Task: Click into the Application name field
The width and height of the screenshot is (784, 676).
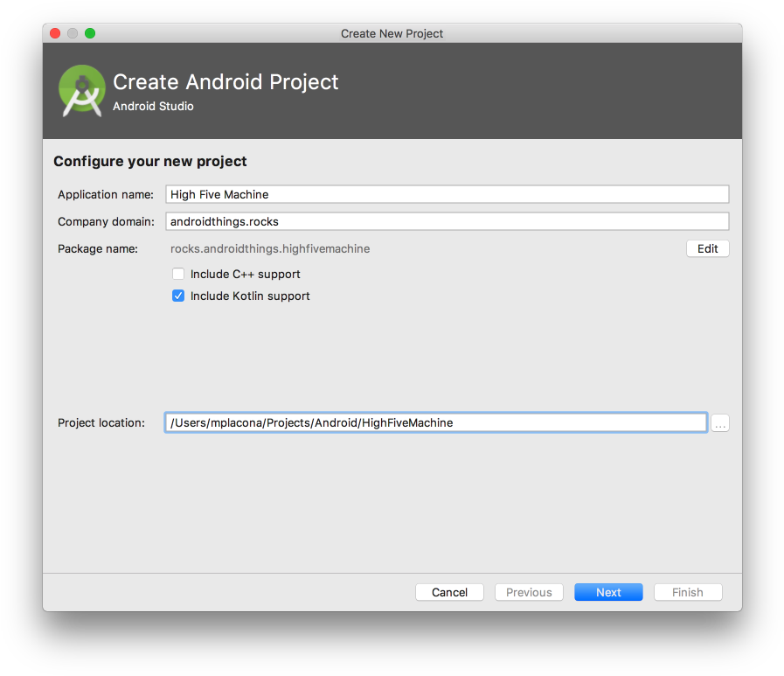Action: tap(447, 194)
